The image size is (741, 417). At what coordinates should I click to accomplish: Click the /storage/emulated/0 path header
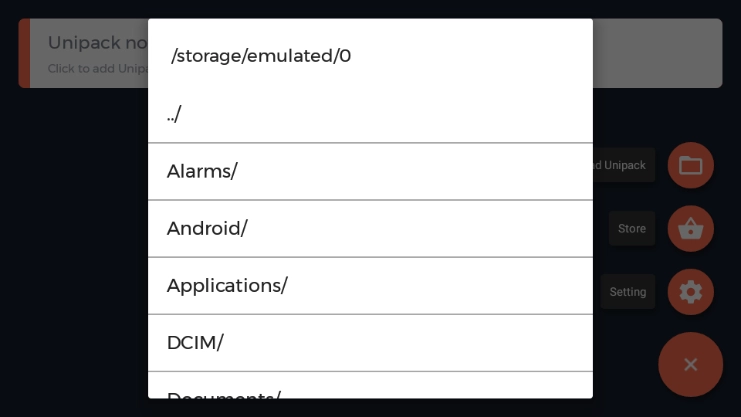261,56
